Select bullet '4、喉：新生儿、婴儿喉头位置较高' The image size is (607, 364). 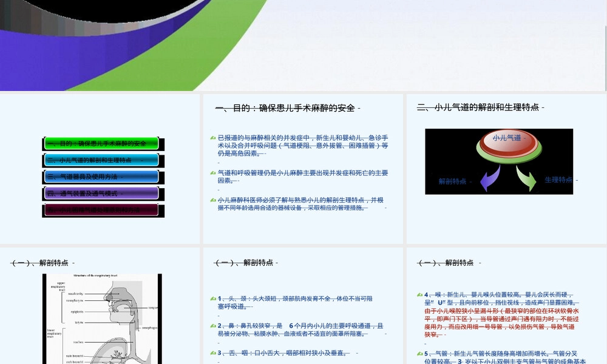coord(501,298)
